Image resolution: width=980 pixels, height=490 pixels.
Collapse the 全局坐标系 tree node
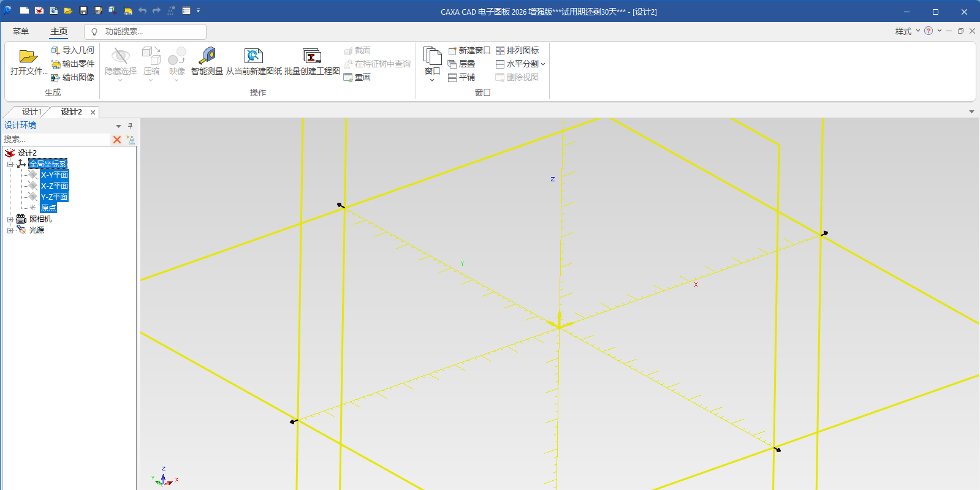coord(10,164)
